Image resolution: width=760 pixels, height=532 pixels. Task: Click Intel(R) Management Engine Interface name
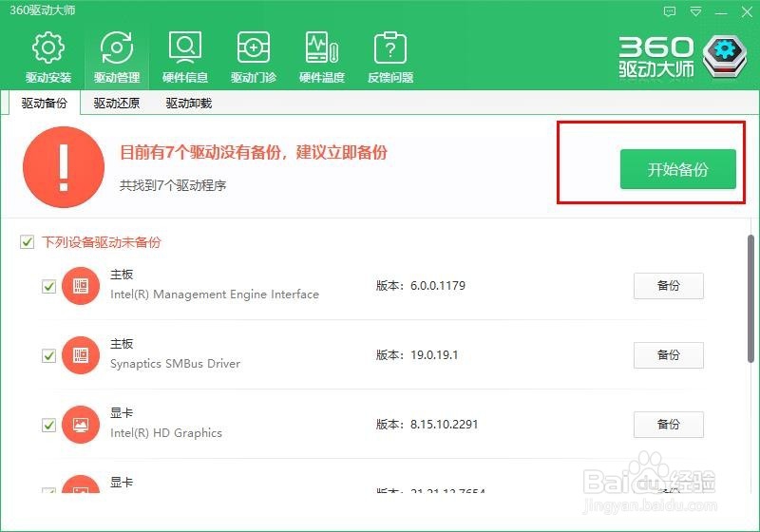[215, 294]
